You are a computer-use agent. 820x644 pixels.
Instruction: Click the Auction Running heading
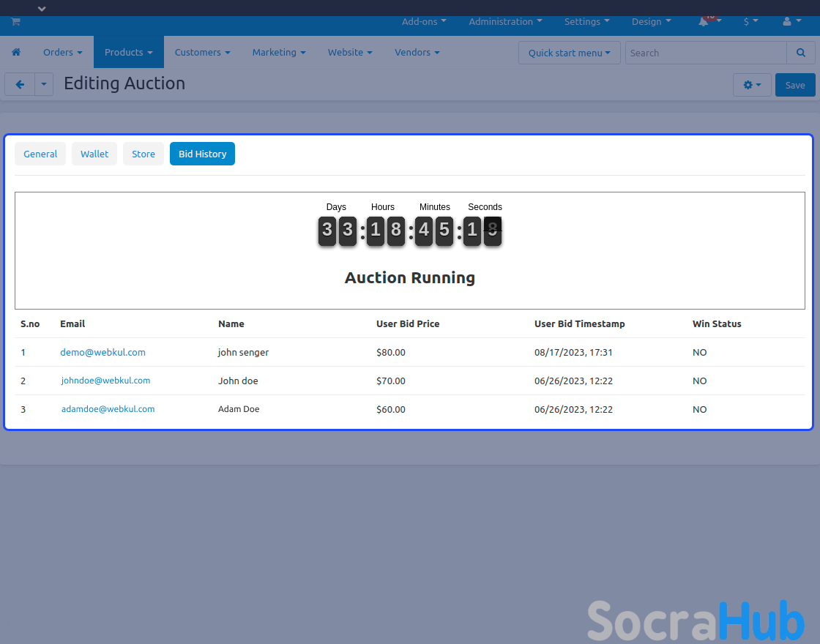(410, 277)
